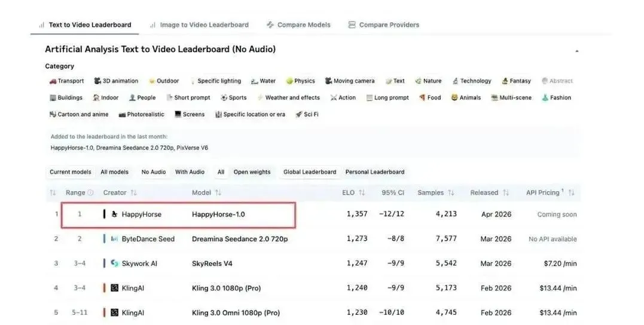
Task: Sort table by ELO column
Action: 353,192
